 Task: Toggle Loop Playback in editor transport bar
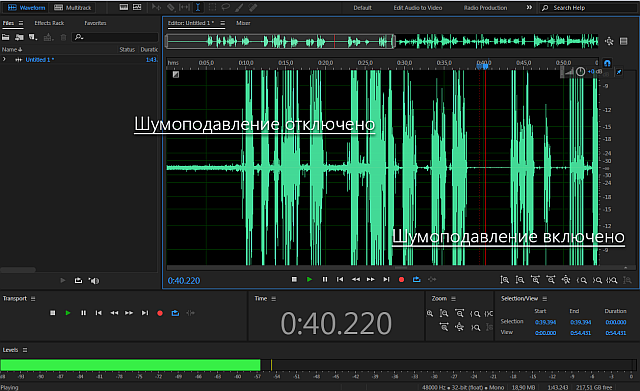coord(417,280)
